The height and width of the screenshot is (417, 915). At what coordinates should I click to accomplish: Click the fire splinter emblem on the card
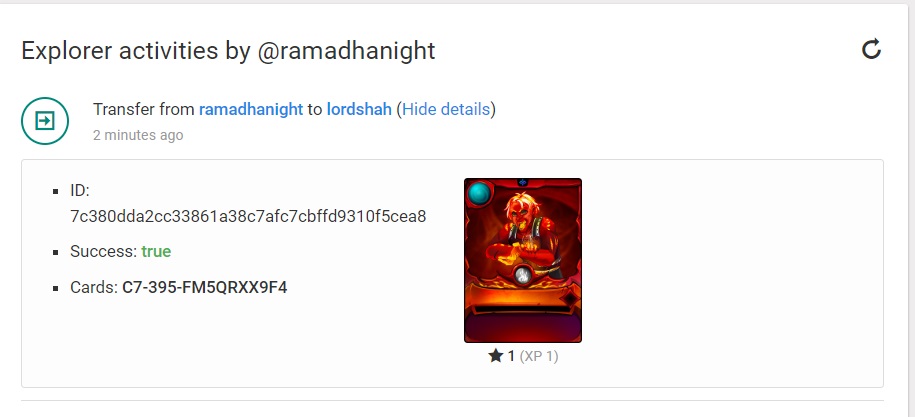pyautogui.click(x=523, y=275)
